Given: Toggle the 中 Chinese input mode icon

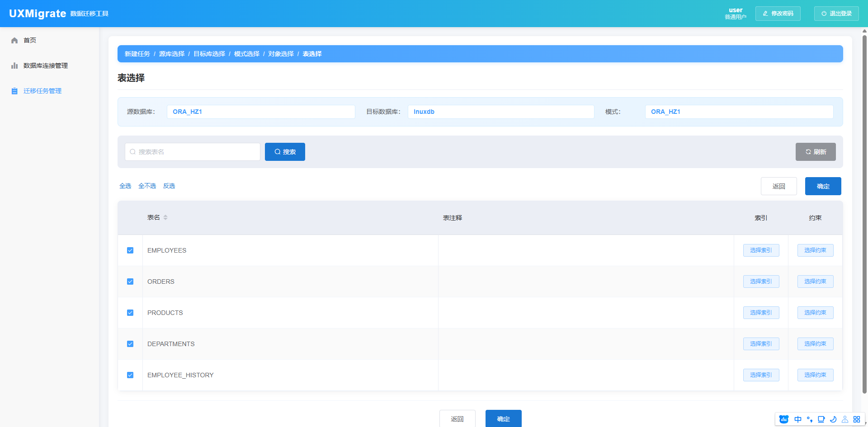Looking at the screenshot, I should point(798,419).
